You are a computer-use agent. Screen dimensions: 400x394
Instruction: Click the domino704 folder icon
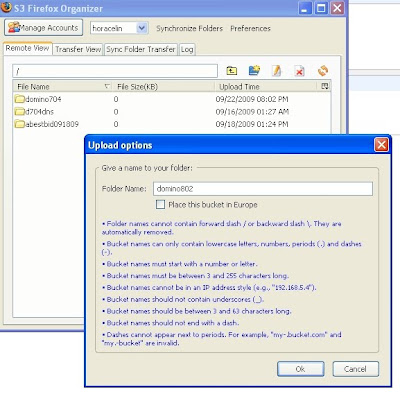tap(20, 99)
